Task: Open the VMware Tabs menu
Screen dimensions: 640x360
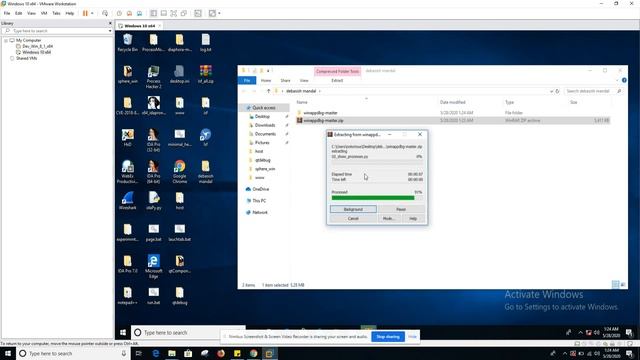Action: pos(56,13)
